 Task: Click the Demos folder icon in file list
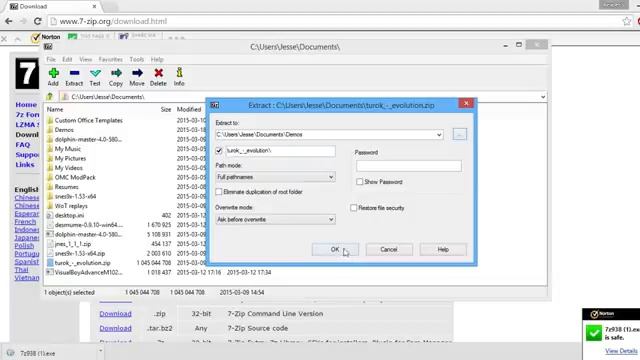50,130
